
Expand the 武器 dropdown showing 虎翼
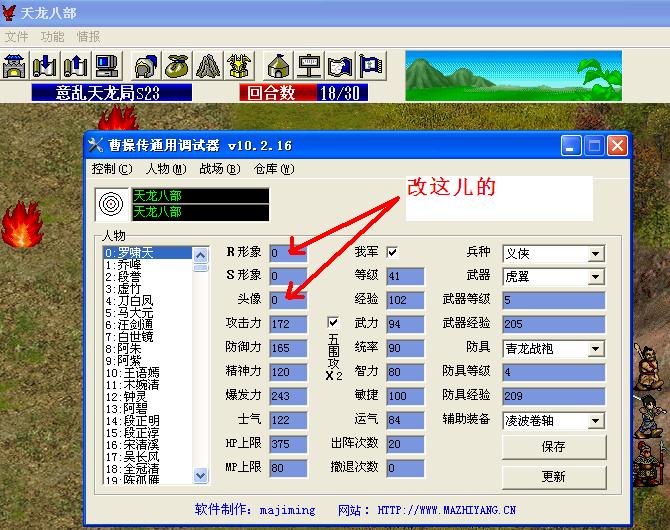pos(551,276)
